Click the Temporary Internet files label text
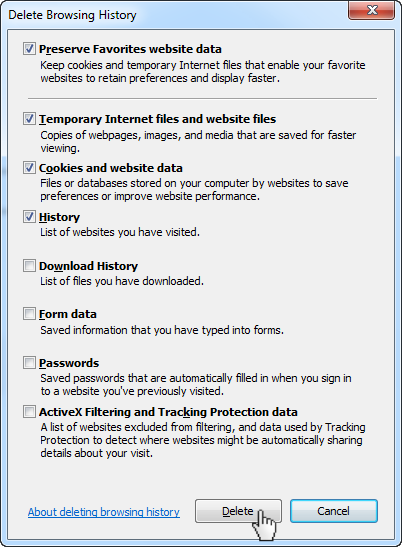402x547 pixels. tap(157, 119)
